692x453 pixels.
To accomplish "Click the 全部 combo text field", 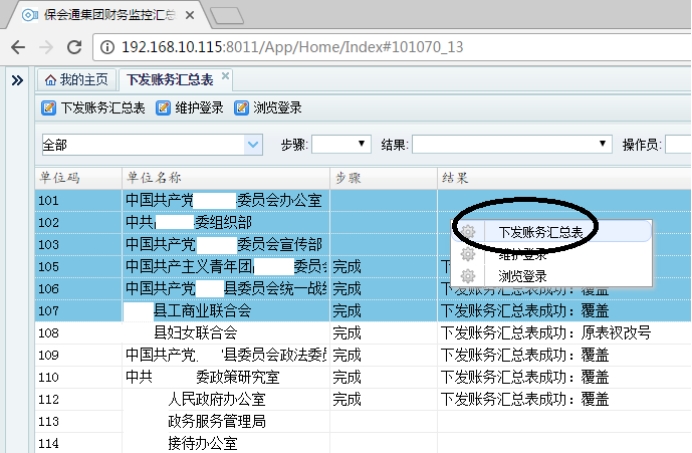I will [143, 145].
